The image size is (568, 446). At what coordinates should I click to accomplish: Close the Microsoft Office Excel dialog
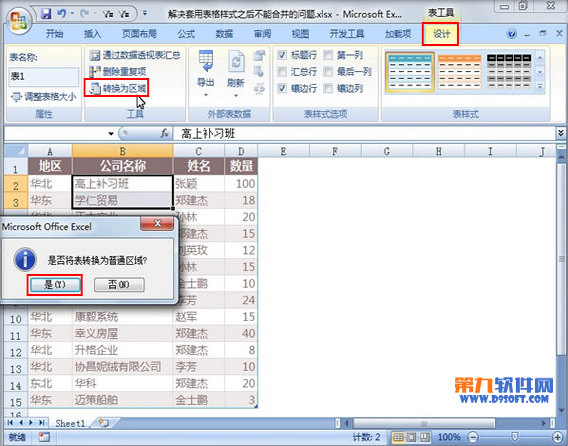pyautogui.click(x=157, y=224)
